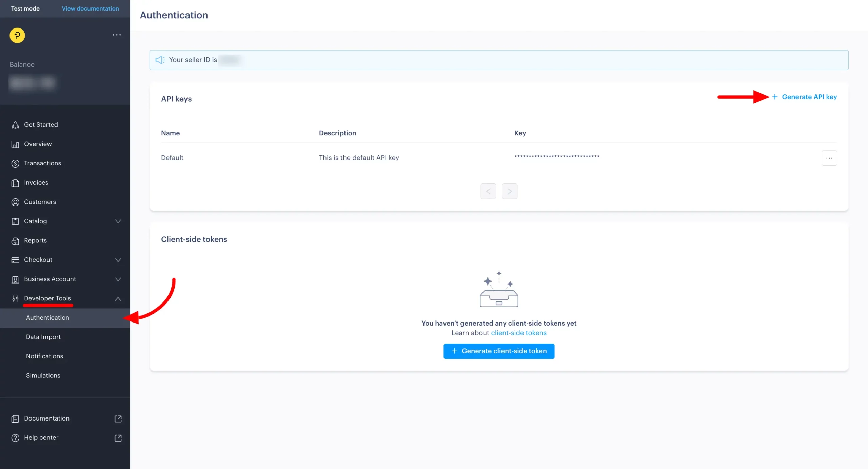
Task: Open the Default API key options menu
Action: click(829, 158)
